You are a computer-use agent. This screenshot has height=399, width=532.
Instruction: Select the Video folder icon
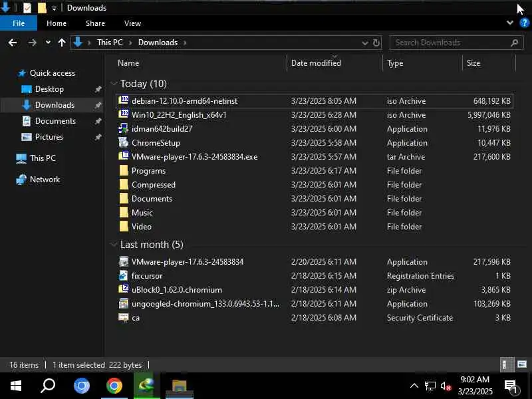tap(124, 226)
